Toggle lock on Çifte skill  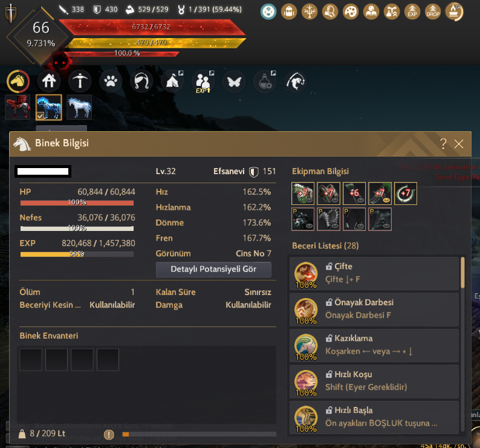point(329,267)
